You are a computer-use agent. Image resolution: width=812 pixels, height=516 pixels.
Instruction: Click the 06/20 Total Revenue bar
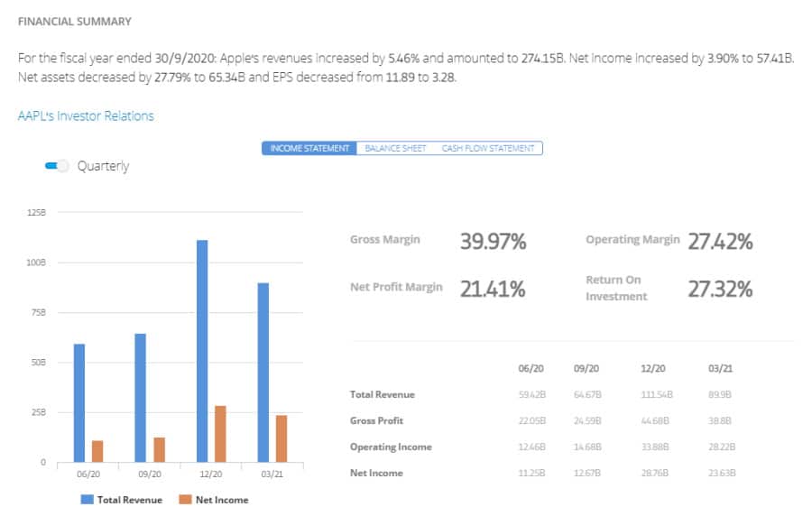coord(79,403)
